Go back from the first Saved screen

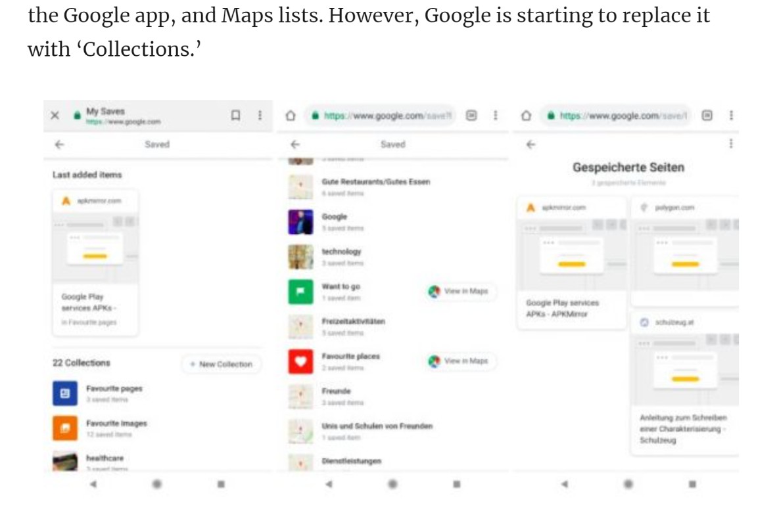tap(60, 144)
